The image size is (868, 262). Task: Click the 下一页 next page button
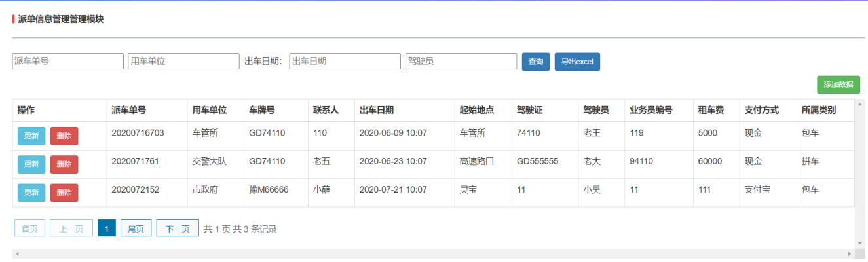178,229
